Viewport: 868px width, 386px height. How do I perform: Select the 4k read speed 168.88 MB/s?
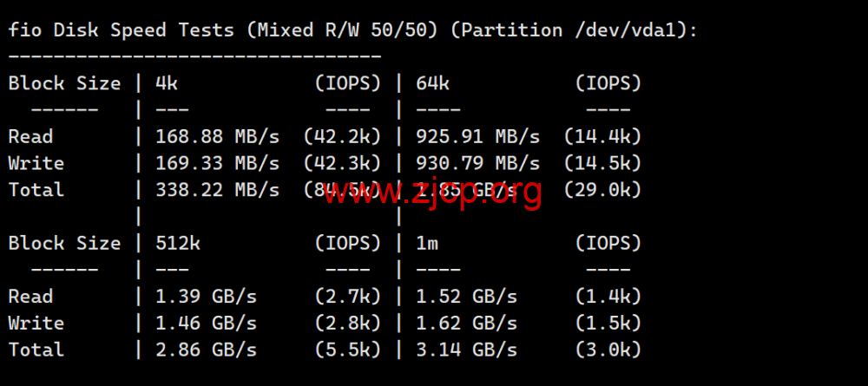tap(218, 136)
